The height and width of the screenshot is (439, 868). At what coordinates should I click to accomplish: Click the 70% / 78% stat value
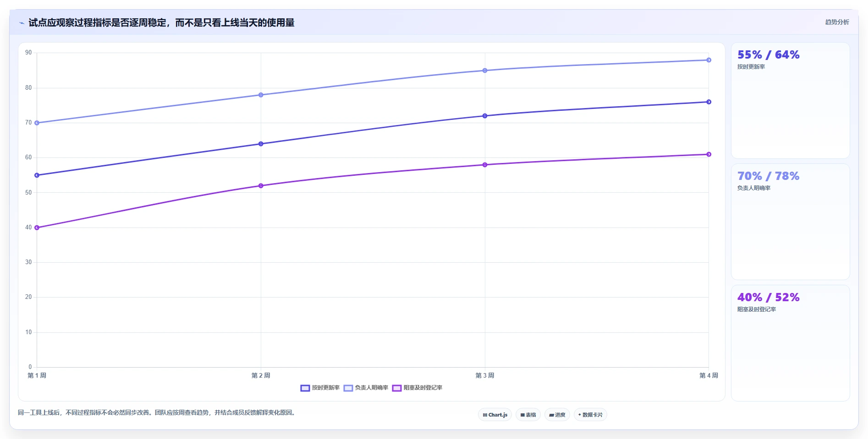click(x=768, y=176)
